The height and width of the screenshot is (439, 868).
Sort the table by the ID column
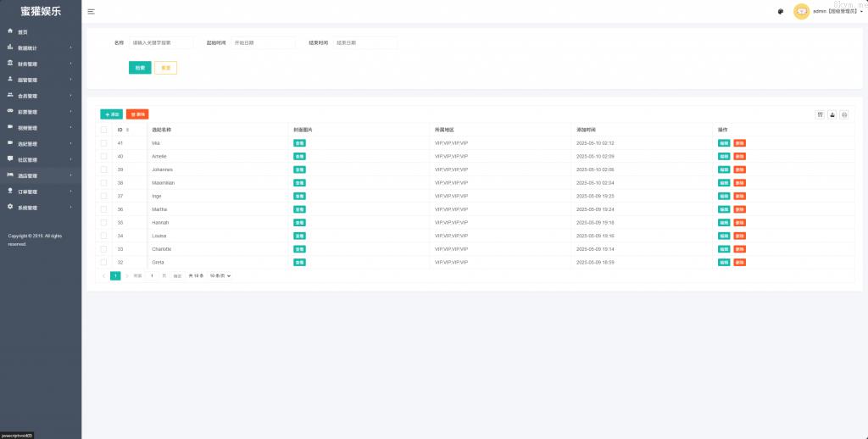tap(127, 130)
